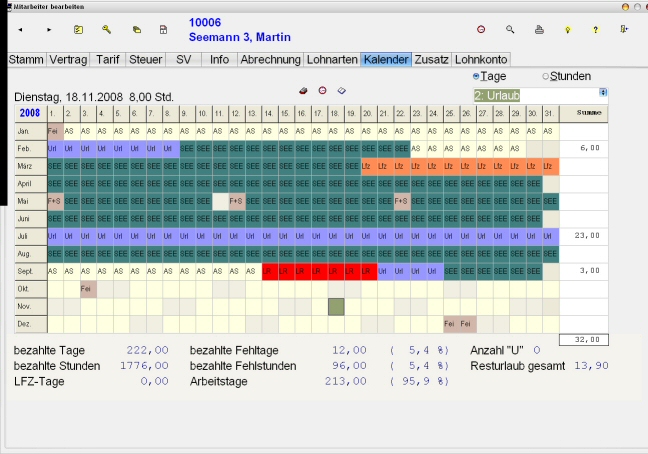Select the Stunden radio button

(x=546, y=76)
